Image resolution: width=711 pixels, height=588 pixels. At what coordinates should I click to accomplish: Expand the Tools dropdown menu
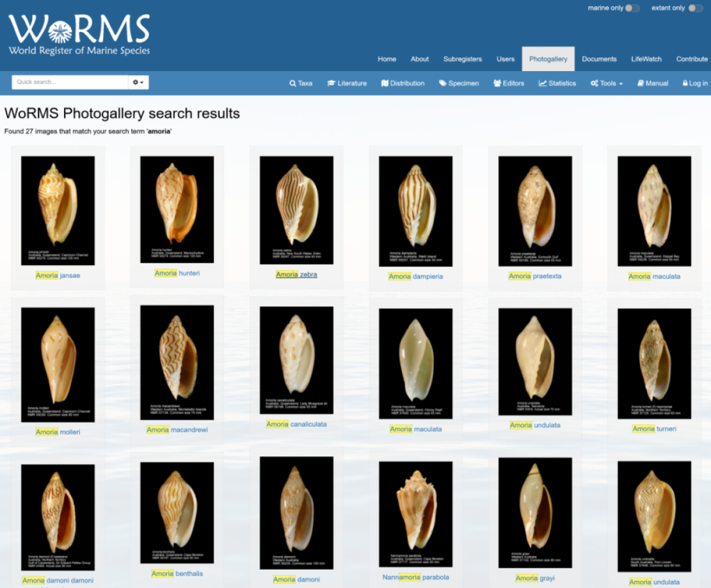click(607, 84)
